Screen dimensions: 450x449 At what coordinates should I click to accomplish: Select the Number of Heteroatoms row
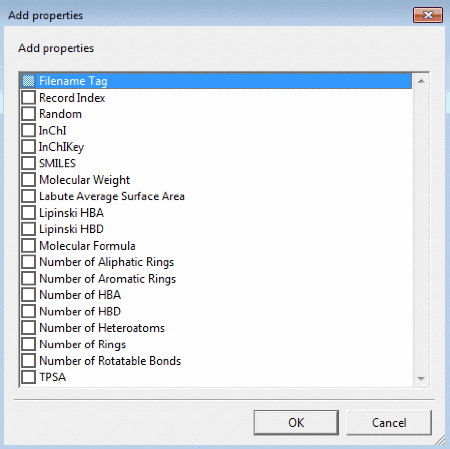pyautogui.click(x=216, y=328)
